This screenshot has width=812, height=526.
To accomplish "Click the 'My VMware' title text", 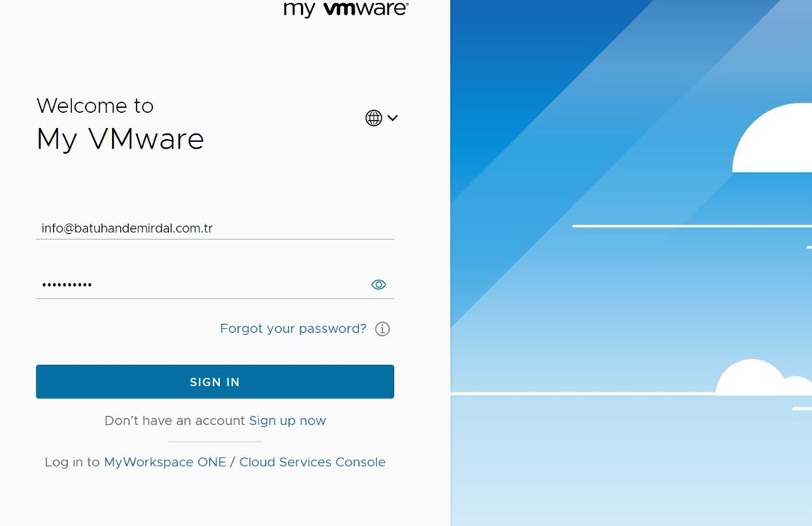I will pos(120,138).
